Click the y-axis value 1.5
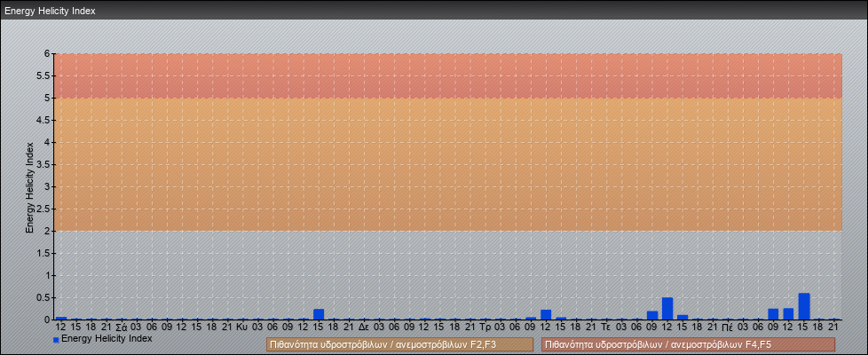This screenshot has height=355, width=868. (x=43, y=253)
